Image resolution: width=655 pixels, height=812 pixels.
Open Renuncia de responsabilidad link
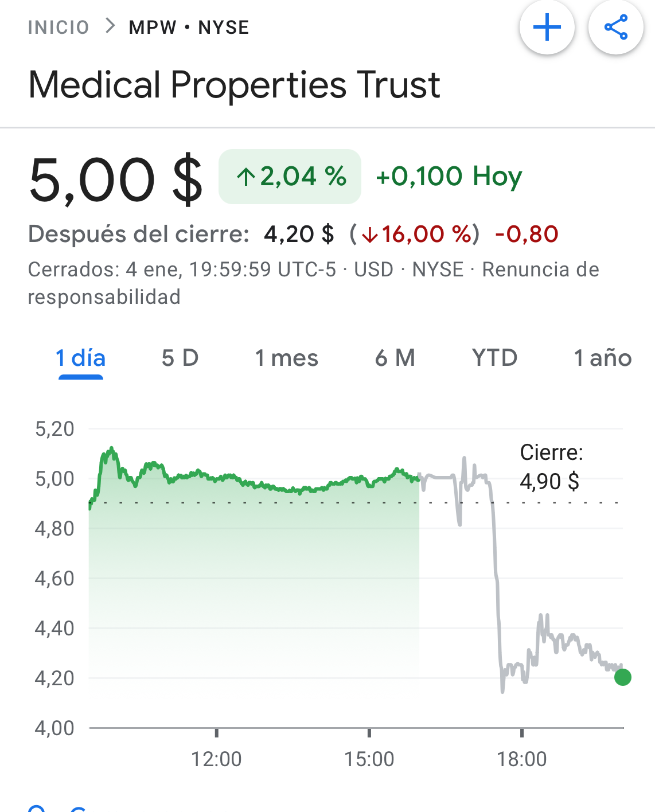tap(314, 283)
